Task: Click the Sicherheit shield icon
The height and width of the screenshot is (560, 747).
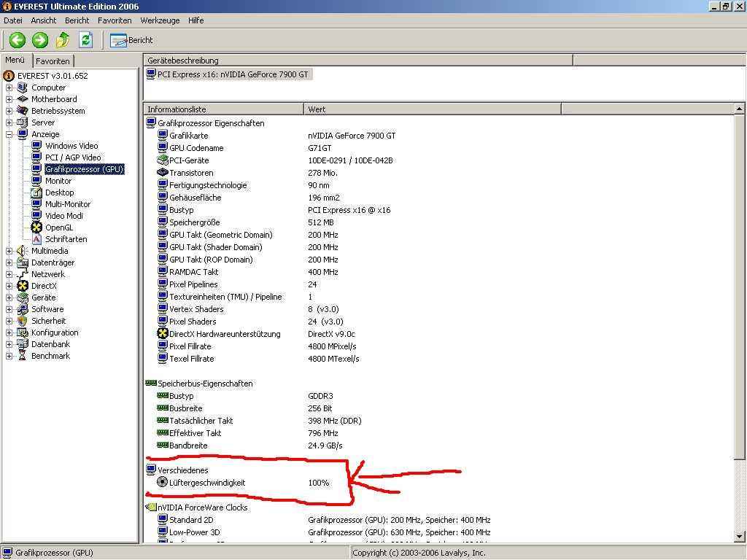Action: tap(23, 321)
